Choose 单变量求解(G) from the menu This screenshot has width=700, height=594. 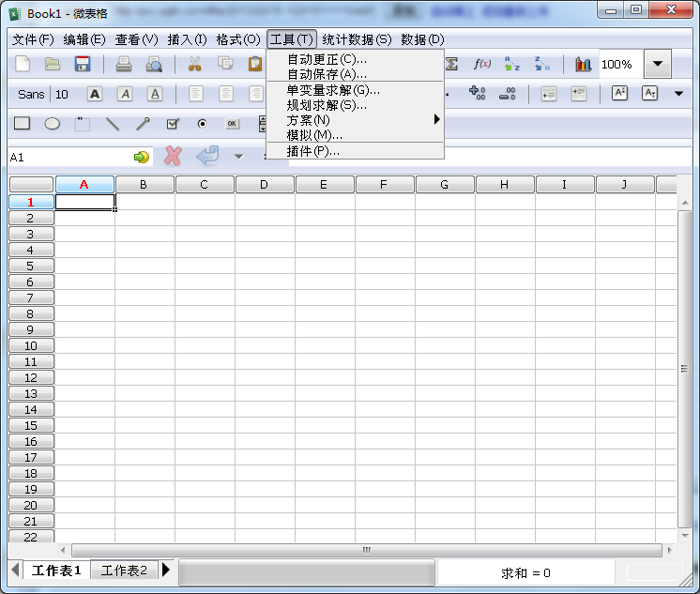(x=333, y=90)
